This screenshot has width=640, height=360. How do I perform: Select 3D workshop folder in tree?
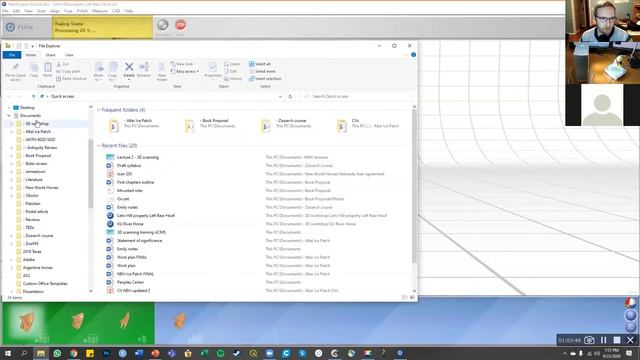coord(37,124)
